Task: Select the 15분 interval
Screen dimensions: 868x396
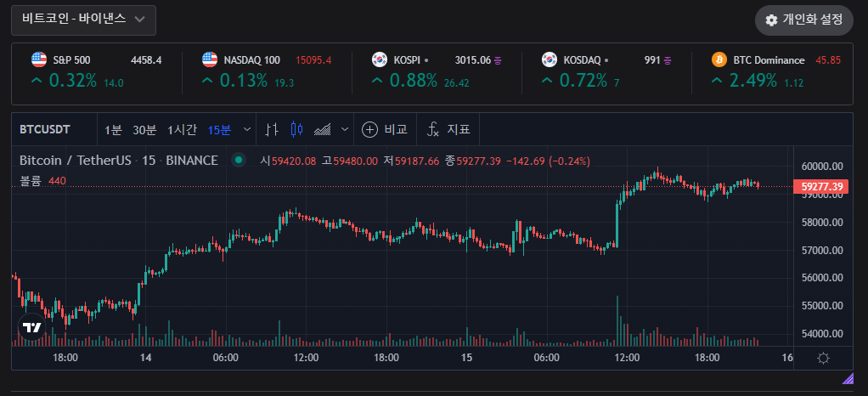Action: (x=219, y=130)
